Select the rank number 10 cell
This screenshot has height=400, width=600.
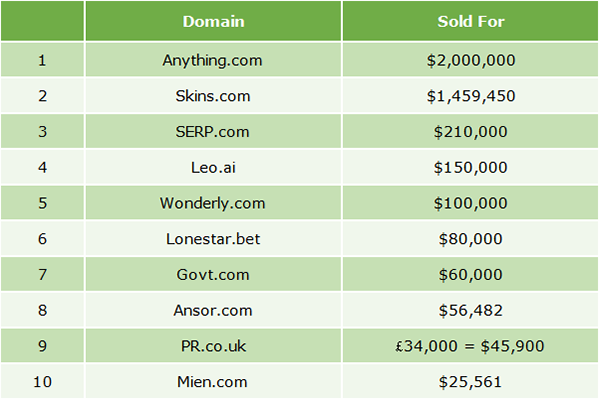click(x=42, y=381)
